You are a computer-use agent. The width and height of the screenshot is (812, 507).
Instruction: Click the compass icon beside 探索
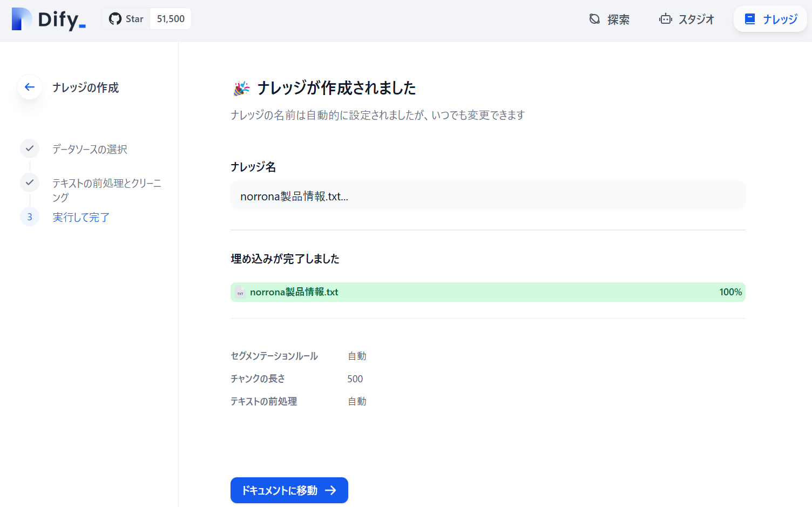click(x=594, y=19)
